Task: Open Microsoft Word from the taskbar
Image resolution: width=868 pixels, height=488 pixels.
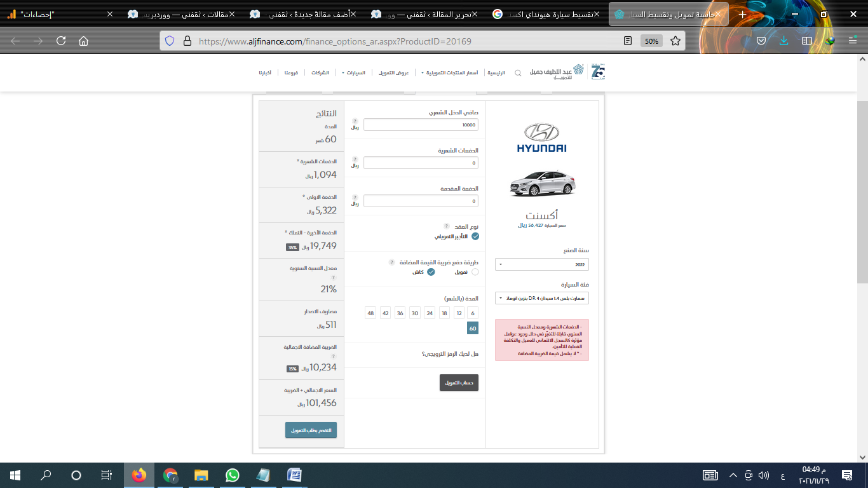Action: tap(294, 475)
